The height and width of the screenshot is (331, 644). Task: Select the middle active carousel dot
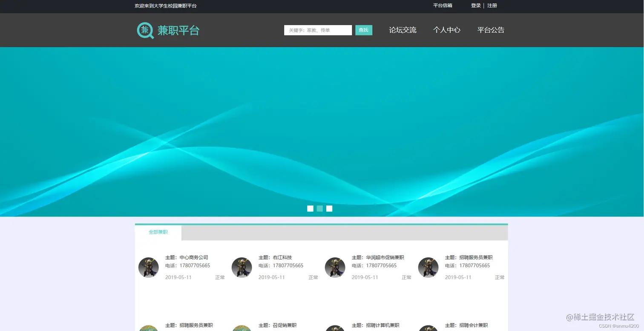pyautogui.click(x=319, y=208)
